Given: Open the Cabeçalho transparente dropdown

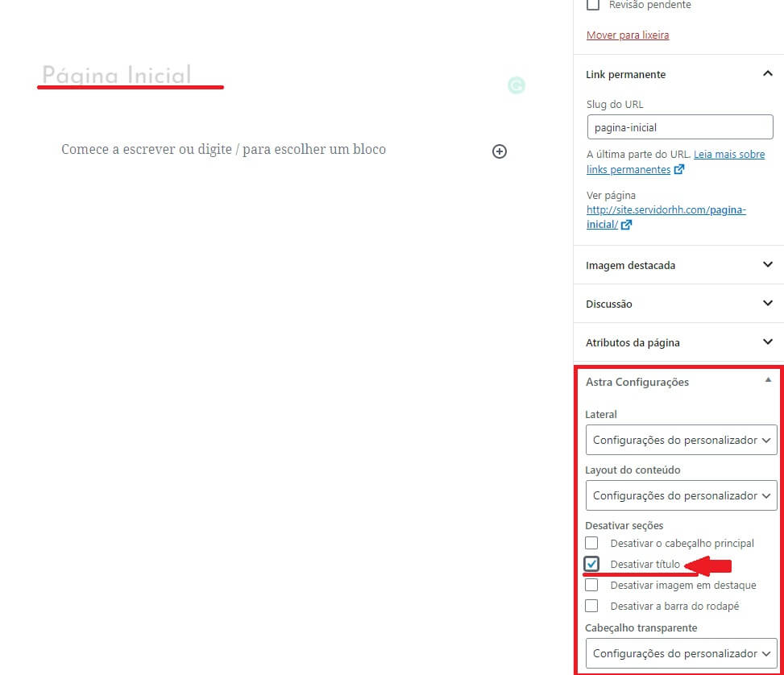Looking at the screenshot, I should click(x=681, y=653).
